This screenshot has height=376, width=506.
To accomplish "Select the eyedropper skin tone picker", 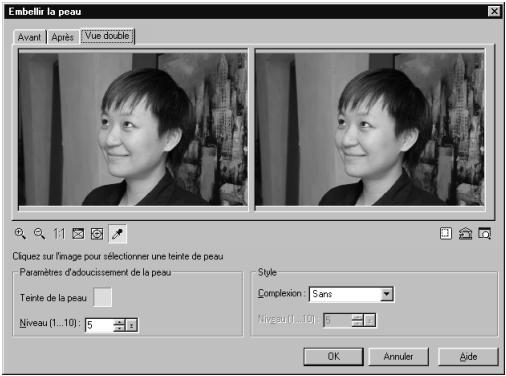I will point(117,234).
